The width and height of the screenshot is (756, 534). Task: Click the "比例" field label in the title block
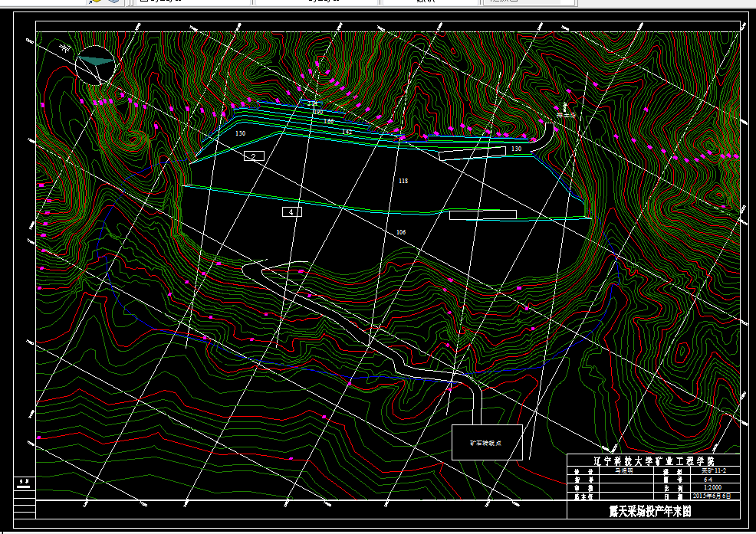click(672, 488)
